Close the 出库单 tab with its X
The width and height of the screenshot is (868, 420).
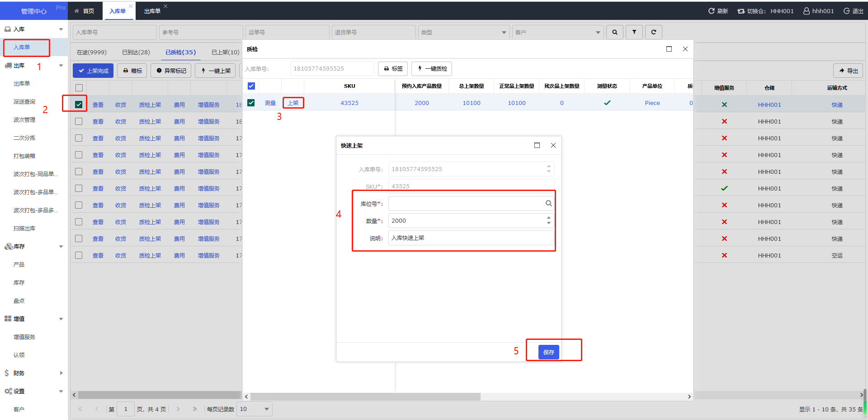165,6
